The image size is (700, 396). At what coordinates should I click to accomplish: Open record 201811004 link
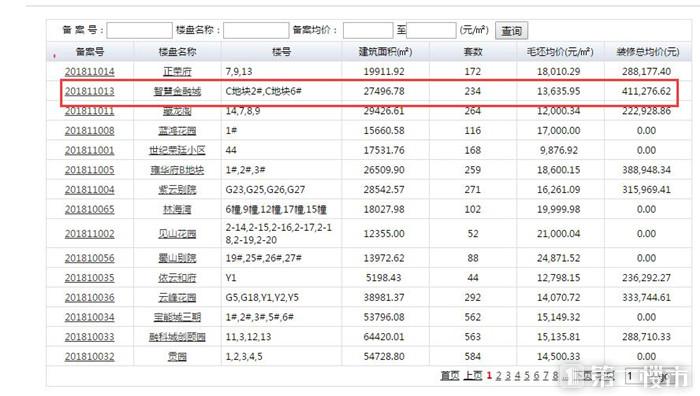click(x=89, y=190)
